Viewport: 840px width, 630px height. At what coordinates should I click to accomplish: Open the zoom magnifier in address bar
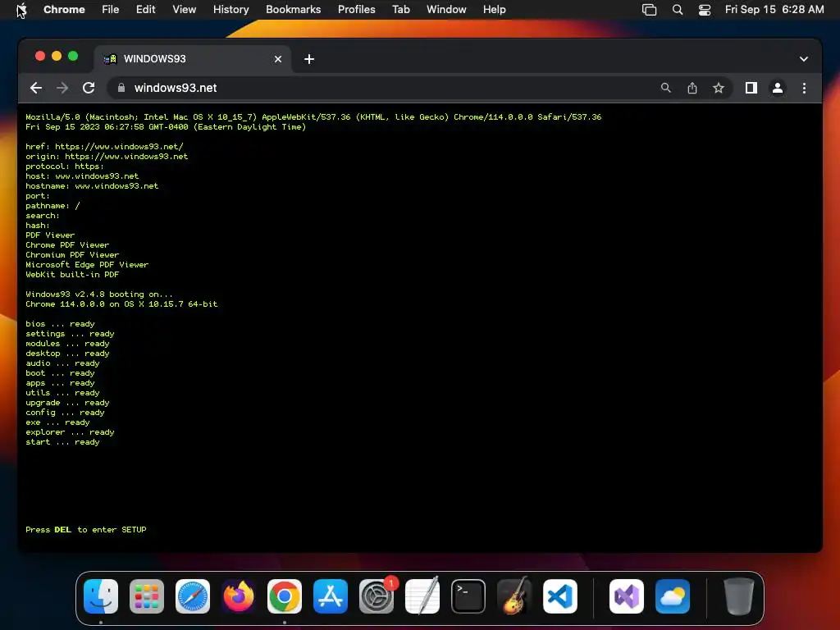[665, 88]
